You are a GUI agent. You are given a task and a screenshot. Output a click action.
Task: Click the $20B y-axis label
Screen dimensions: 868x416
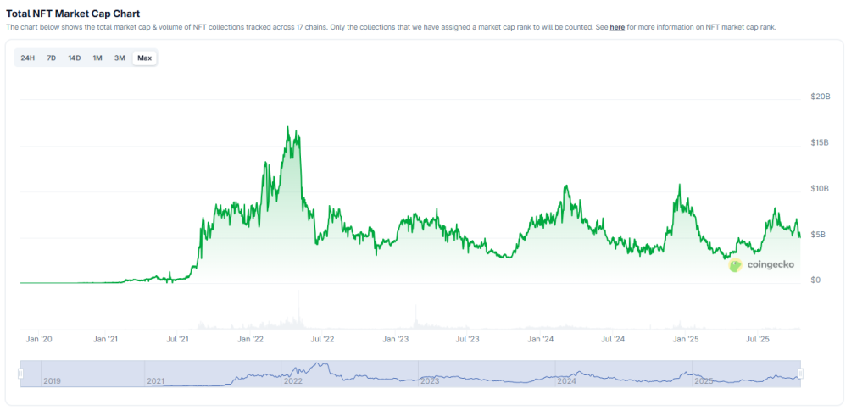tap(820, 97)
